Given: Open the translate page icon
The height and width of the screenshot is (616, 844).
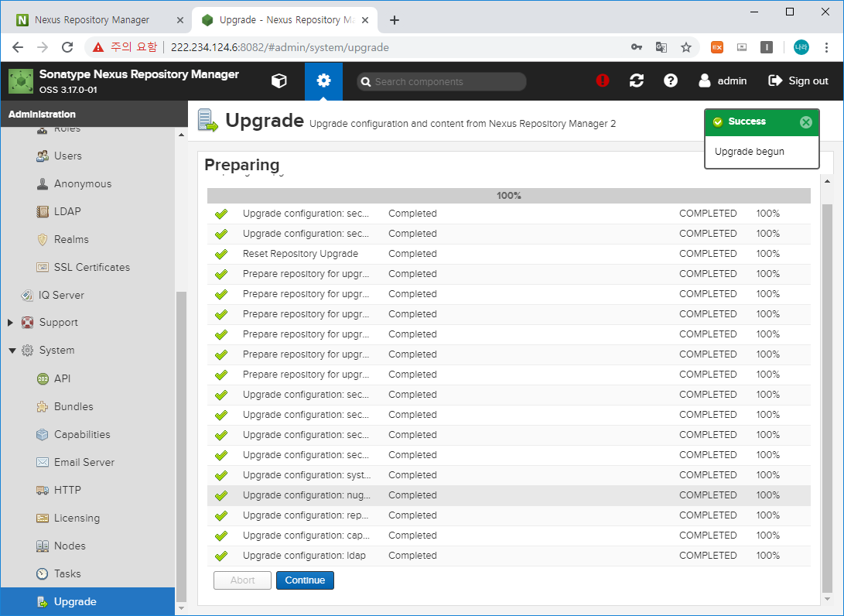Looking at the screenshot, I should (x=661, y=47).
